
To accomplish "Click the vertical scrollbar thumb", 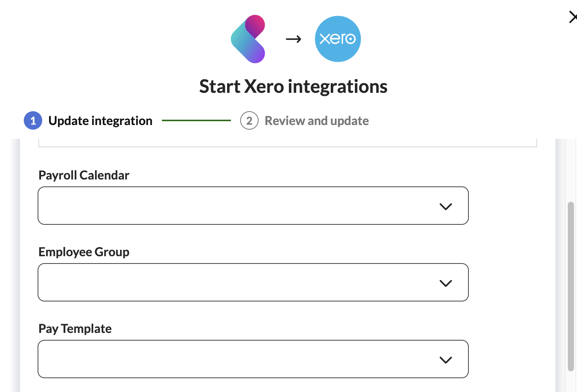I will [x=570, y=286].
